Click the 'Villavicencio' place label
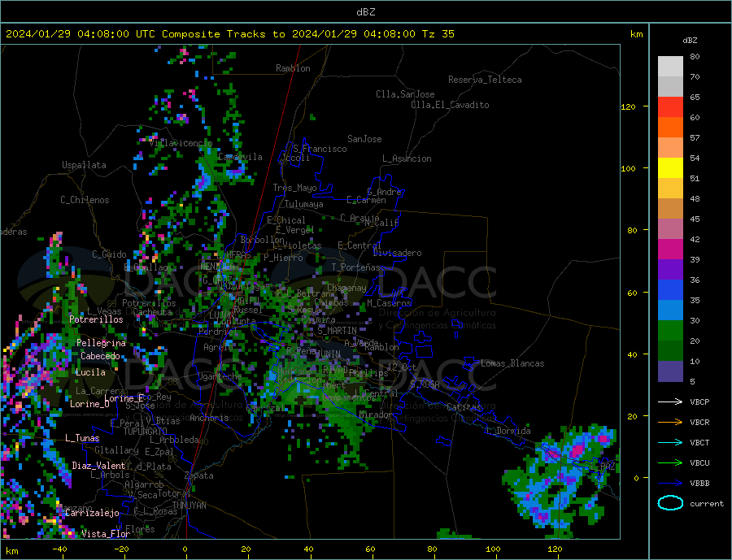This screenshot has height=560, width=732. (181, 143)
